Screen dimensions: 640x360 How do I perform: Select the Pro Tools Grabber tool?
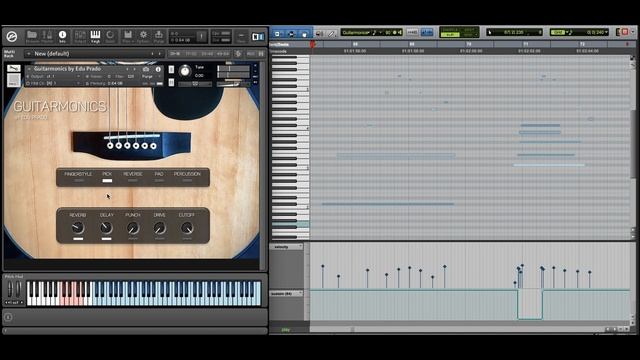pos(304,33)
